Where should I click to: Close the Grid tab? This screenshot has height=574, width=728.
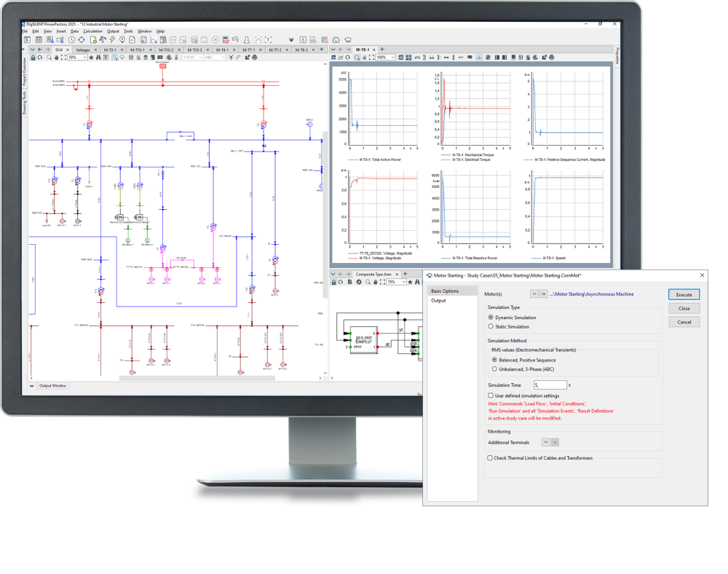68,50
